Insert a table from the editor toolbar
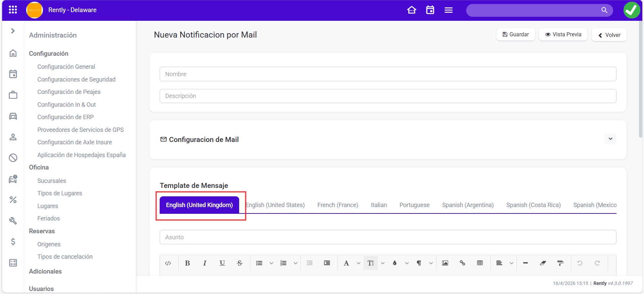Screen dimensions: 644x294 pyautogui.click(x=480, y=263)
